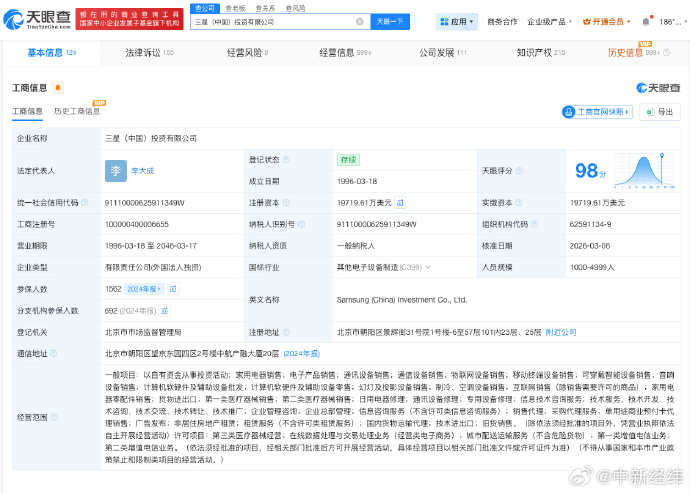Expand the 企业级产品 dropdown
This screenshot has height=493, width=690.
pos(549,22)
